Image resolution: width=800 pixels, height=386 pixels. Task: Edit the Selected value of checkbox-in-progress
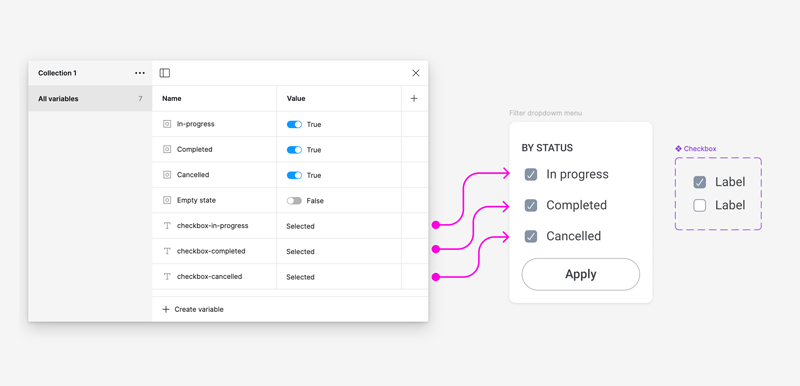(x=300, y=226)
